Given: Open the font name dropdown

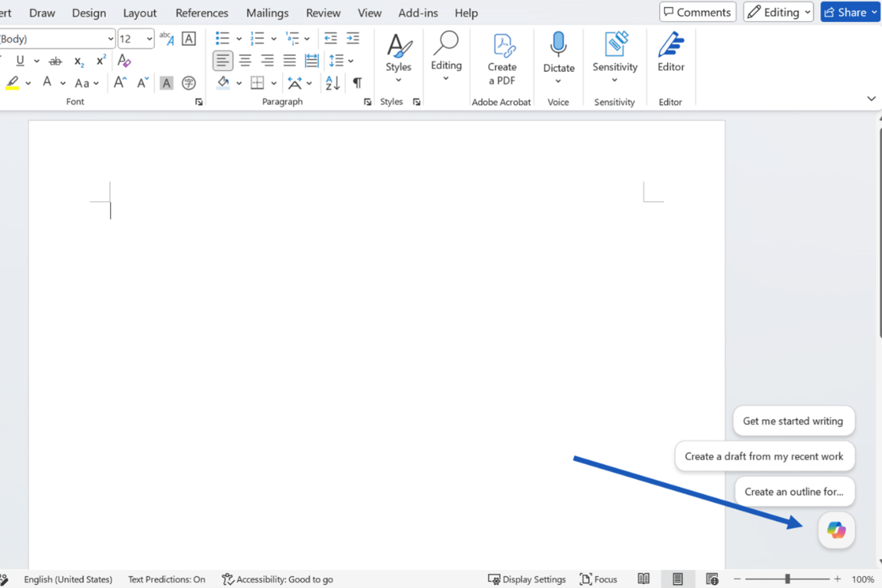Looking at the screenshot, I should (110, 39).
